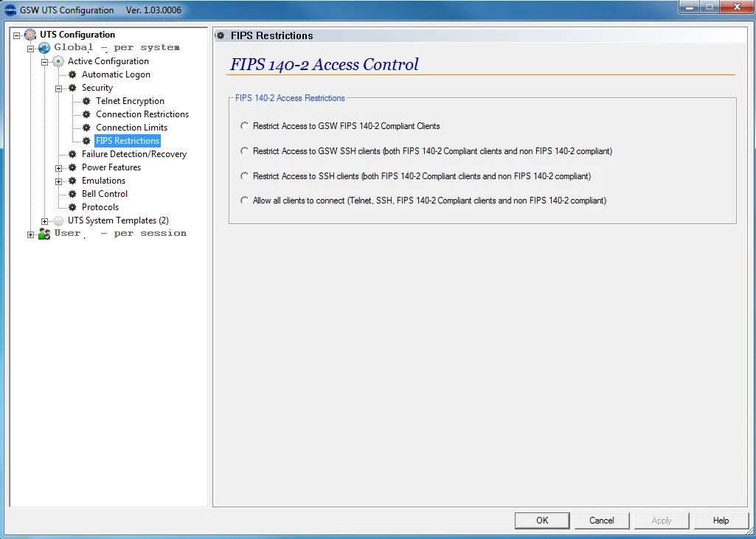Select Power Features tree label
This screenshot has width=756, height=539.
pyautogui.click(x=111, y=167)
